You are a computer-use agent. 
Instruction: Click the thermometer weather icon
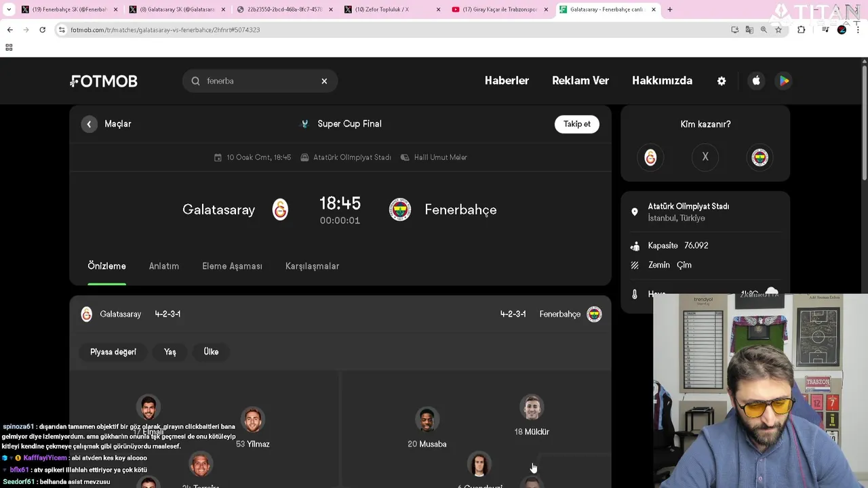coord(635,294)
